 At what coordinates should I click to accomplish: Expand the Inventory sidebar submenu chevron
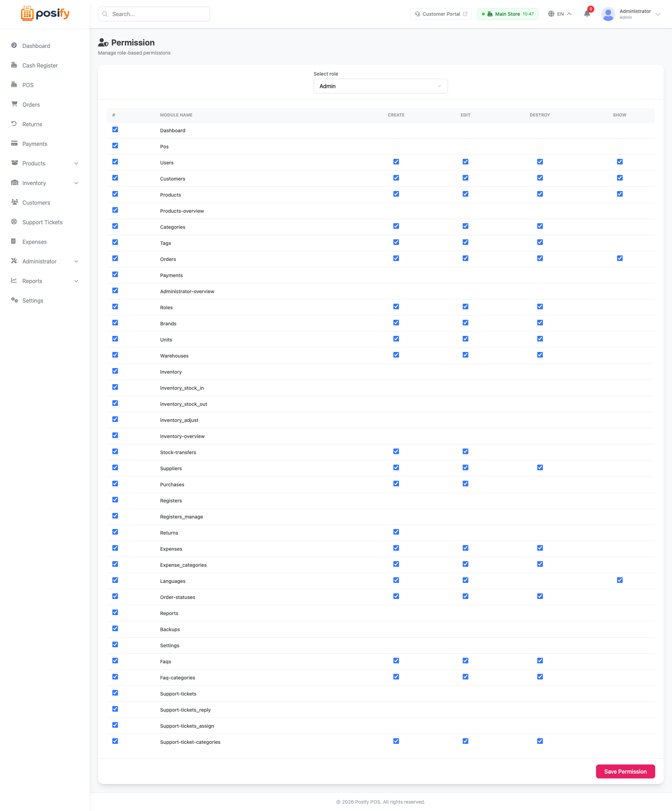[76, 183]
